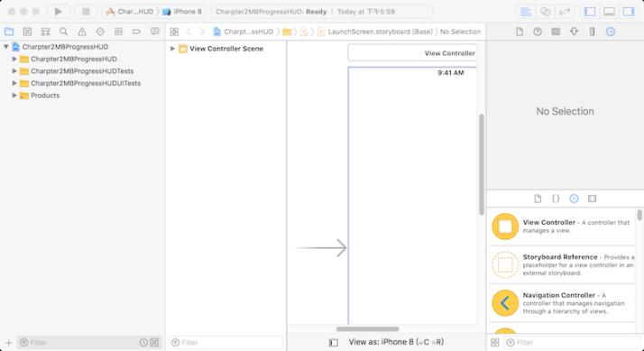Expand View Controller Scene in outline
The height and width of the screenshot is (351, 644).
(x=172, y=49)
